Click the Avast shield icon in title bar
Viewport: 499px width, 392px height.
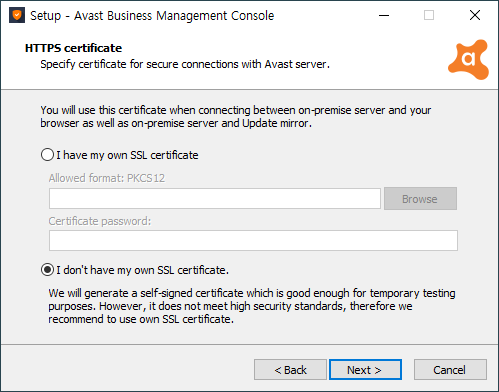(x=17, y=15)
